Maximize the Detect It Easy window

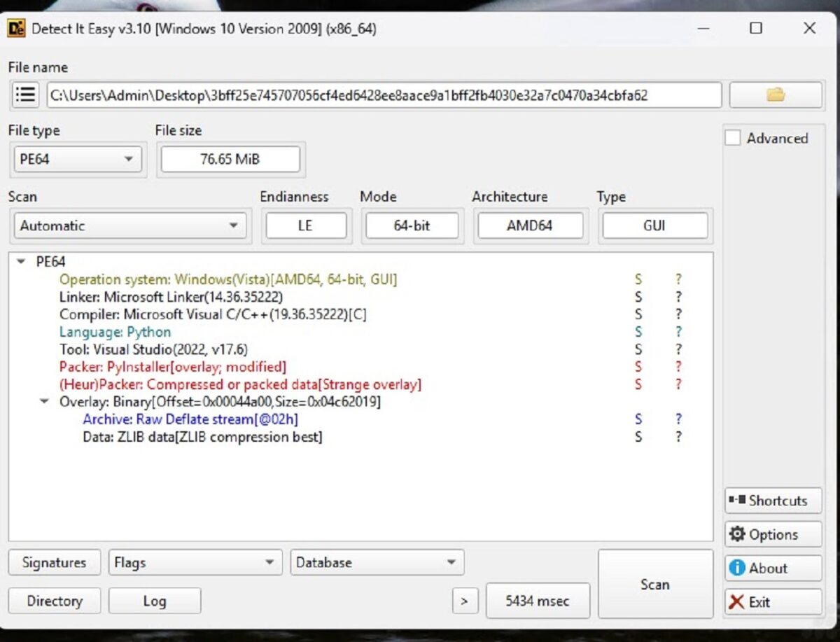(x=756, y=29)
